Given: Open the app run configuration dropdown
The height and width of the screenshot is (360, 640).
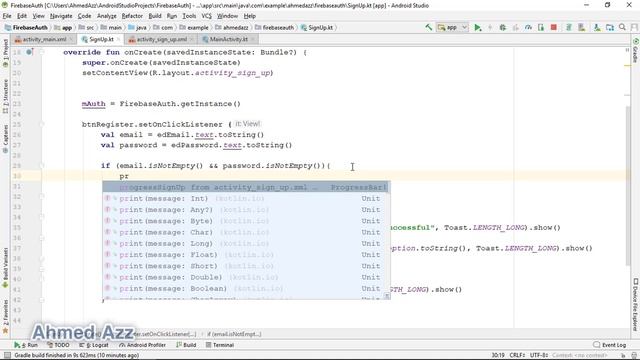Looking at the screenshot, I should coord(452,27).
